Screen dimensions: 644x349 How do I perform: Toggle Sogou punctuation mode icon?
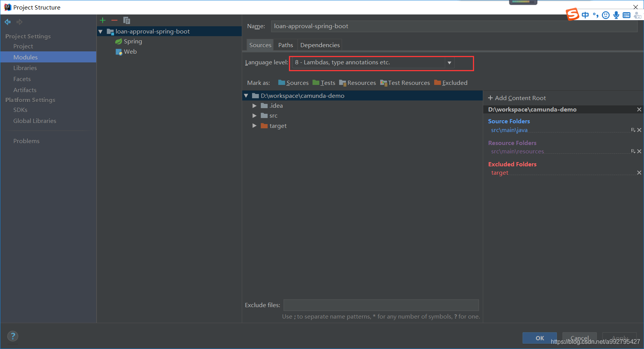coord(596,15)
